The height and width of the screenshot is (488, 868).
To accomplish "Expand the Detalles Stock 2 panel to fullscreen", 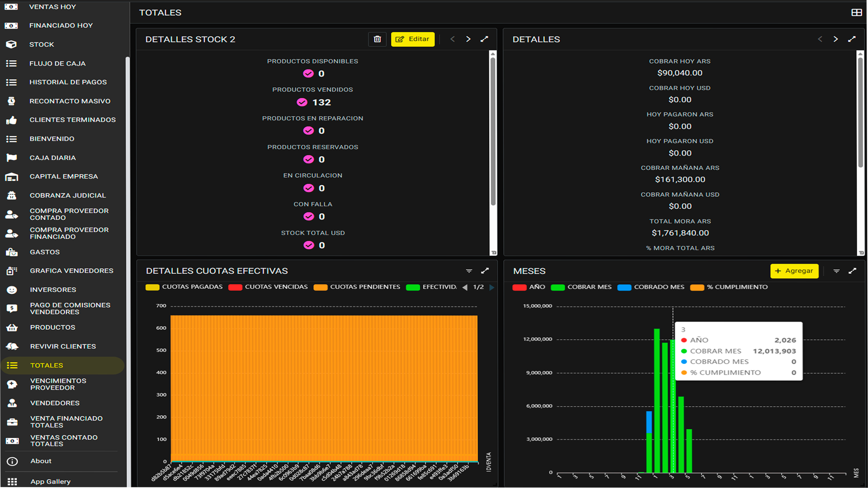I will pyautogui.click(x=484, y=39).
